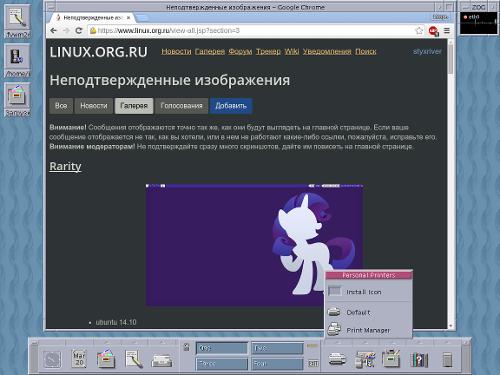Expand subpanel arrow above Style Manager

(365, 342)
